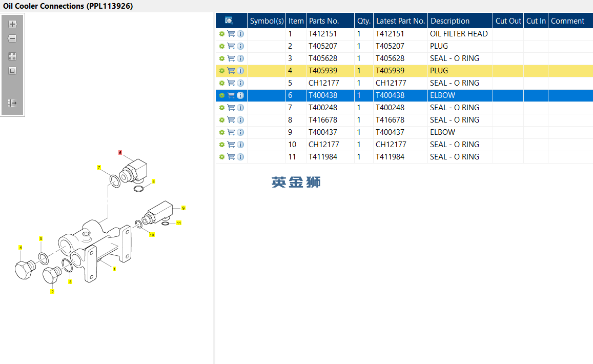593x364 pixels.
Task: Click part number T405207
Action: tap(322, 46)
